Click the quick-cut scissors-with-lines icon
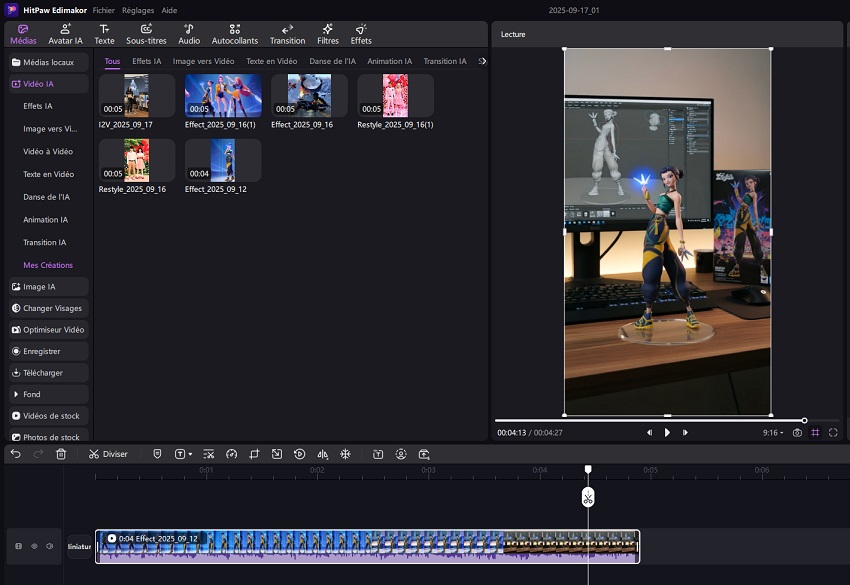Screen dimensions: 850x585 coord(209,454)
